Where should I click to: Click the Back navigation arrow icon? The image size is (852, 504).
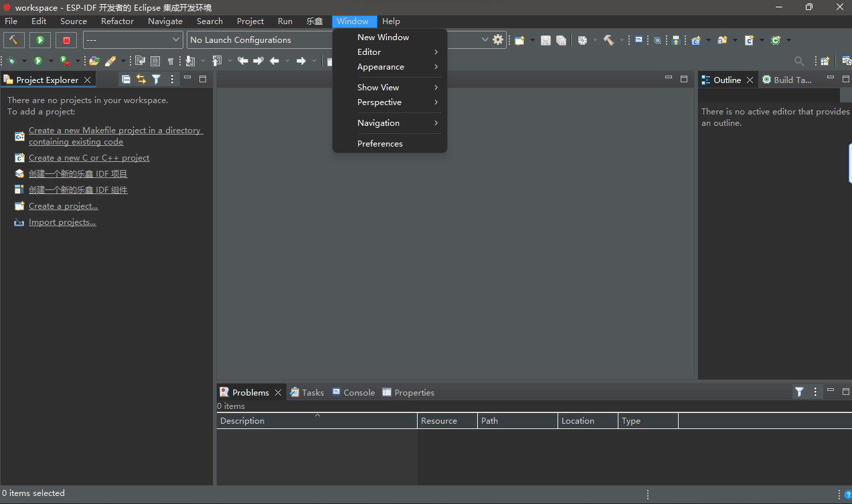pos(274,61)
